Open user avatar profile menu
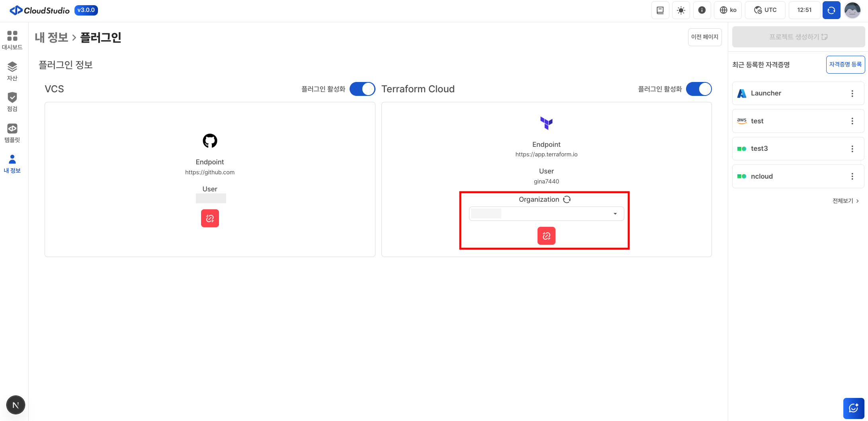 coord(852,10)
